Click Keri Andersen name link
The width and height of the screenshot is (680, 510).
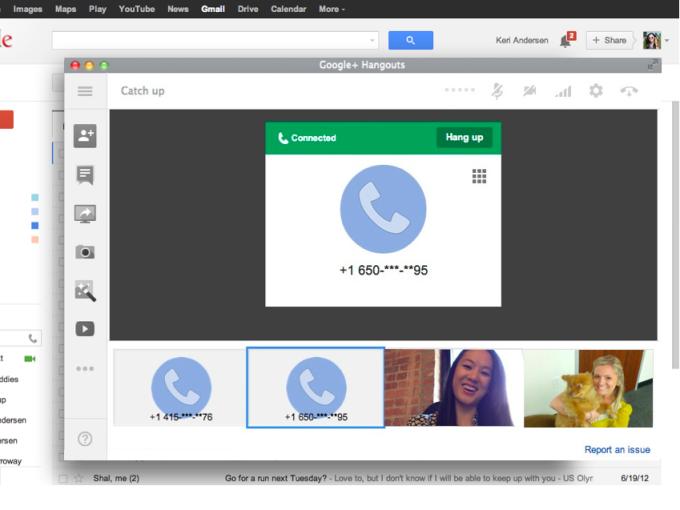click(522, 40)
